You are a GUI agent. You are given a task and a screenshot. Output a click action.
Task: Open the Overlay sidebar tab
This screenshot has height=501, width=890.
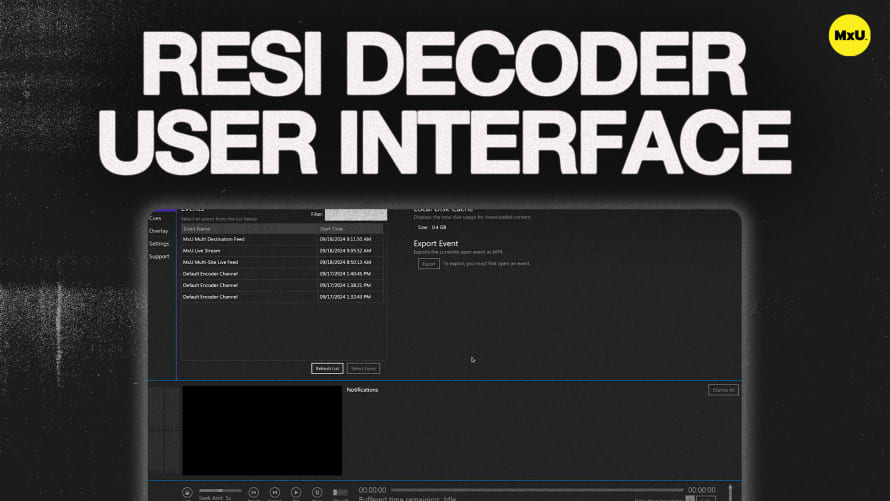coord(158,231)
